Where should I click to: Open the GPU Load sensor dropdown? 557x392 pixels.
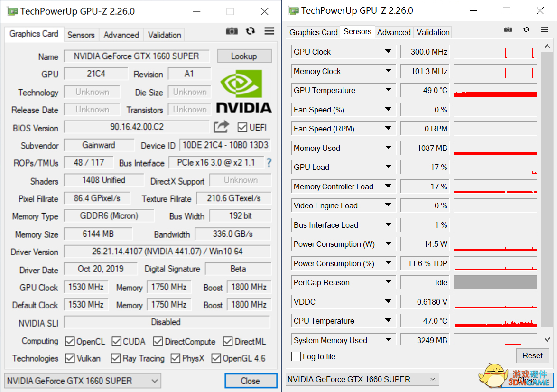[388, 167]
